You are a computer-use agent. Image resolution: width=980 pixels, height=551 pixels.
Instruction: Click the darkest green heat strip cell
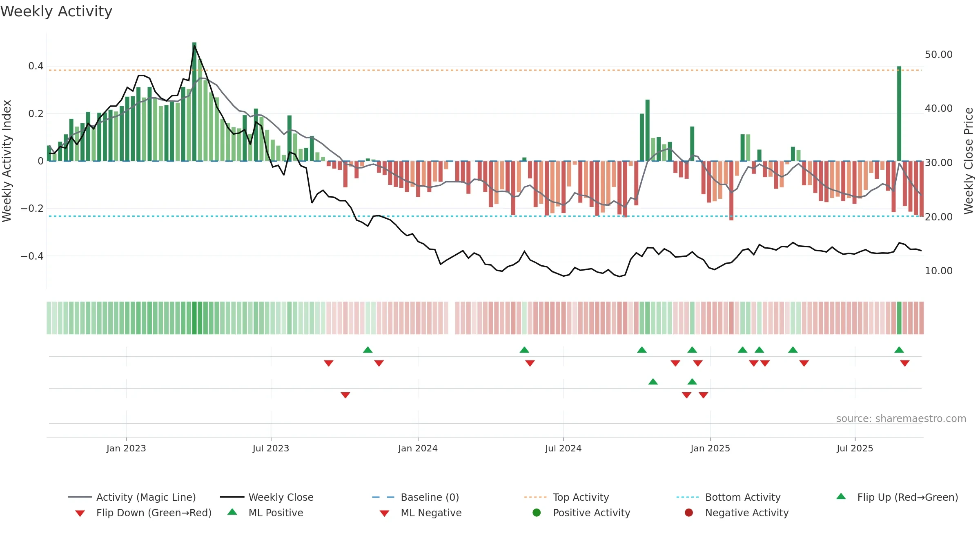194,318
